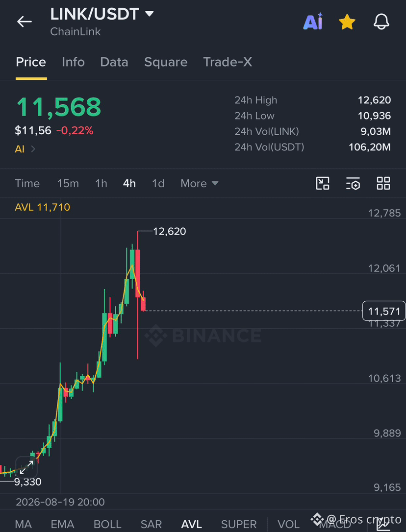Viewport: 406px width, 532px height.
Task: Select the 4h chart interval
Action: (x=129, y=184)
